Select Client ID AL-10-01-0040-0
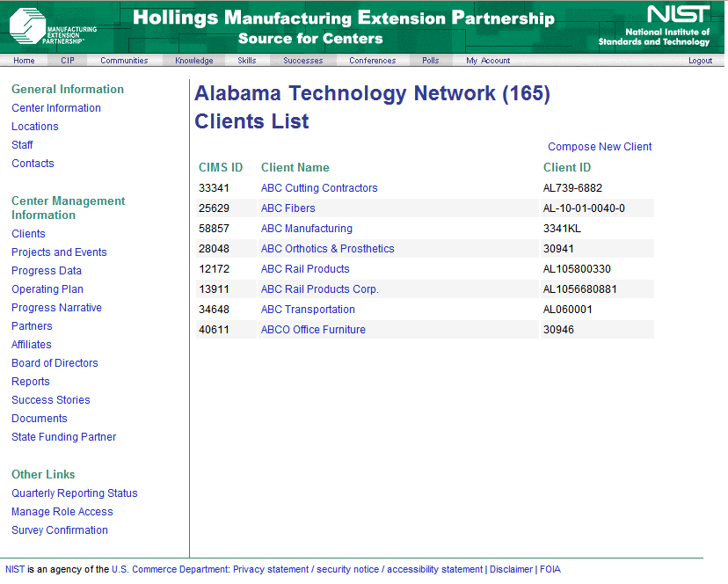Screen dimensions: 728x584 584,208
